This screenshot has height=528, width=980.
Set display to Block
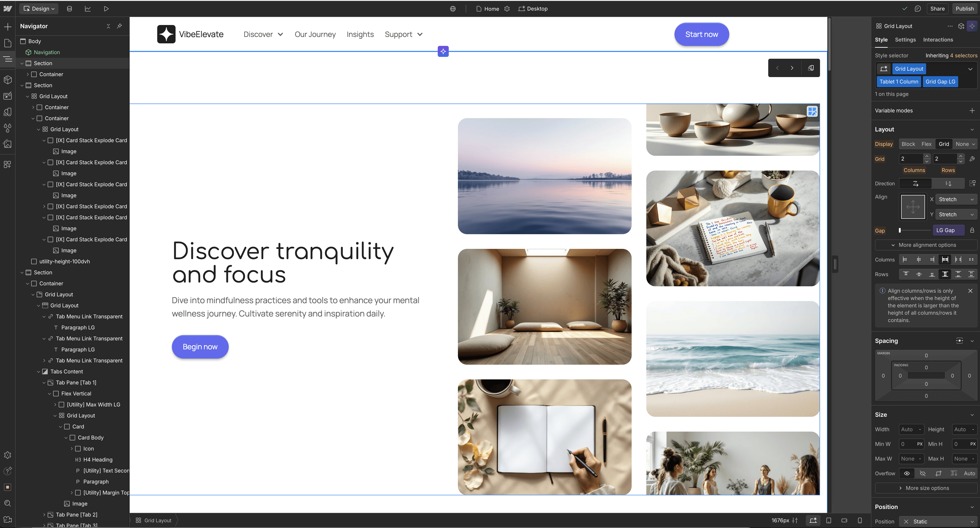point(908,144)
